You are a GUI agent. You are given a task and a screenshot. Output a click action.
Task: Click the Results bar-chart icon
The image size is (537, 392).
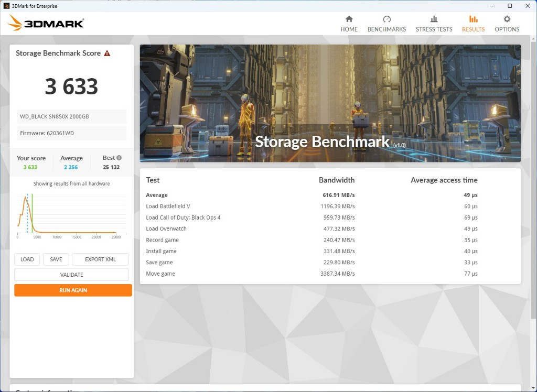click(x=472, y=19)
